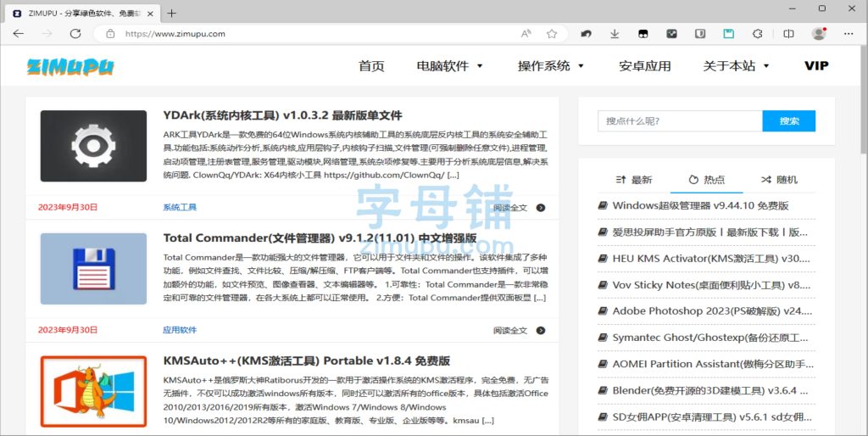
Task: Click book icon beside Windows超级管理器 entry
Action: tap(603, 205)
